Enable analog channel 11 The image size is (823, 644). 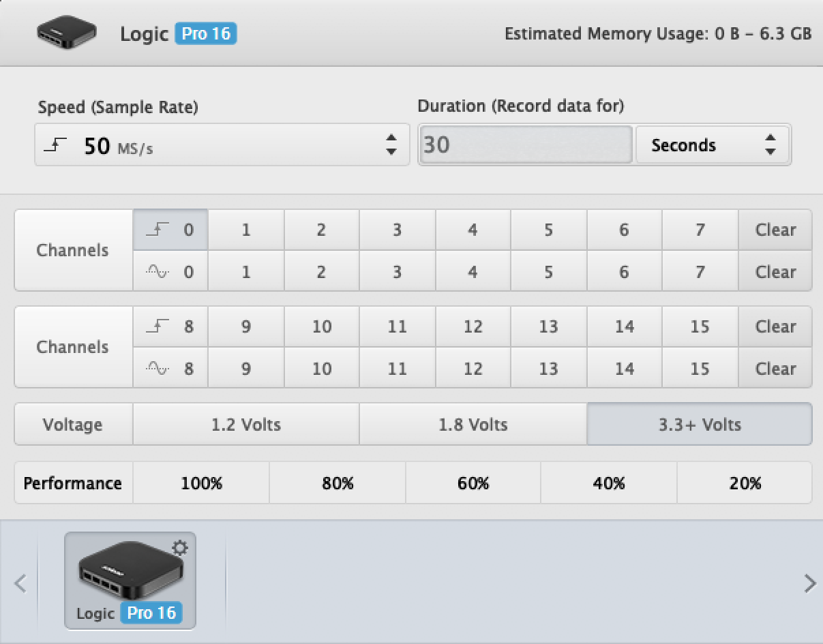(397, 368)
